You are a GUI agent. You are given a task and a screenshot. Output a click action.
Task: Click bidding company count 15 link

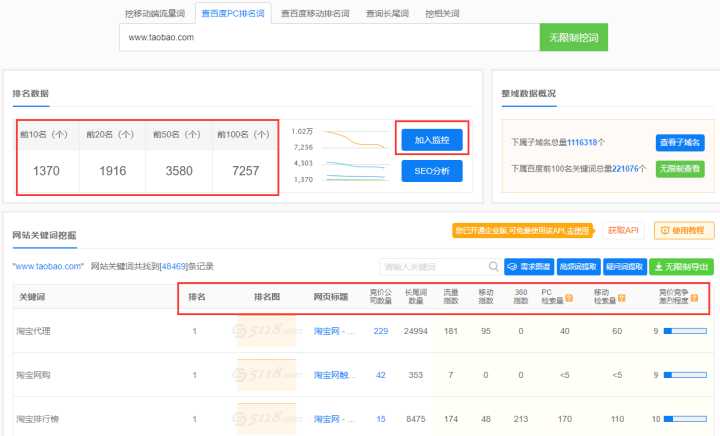point(381,419)
